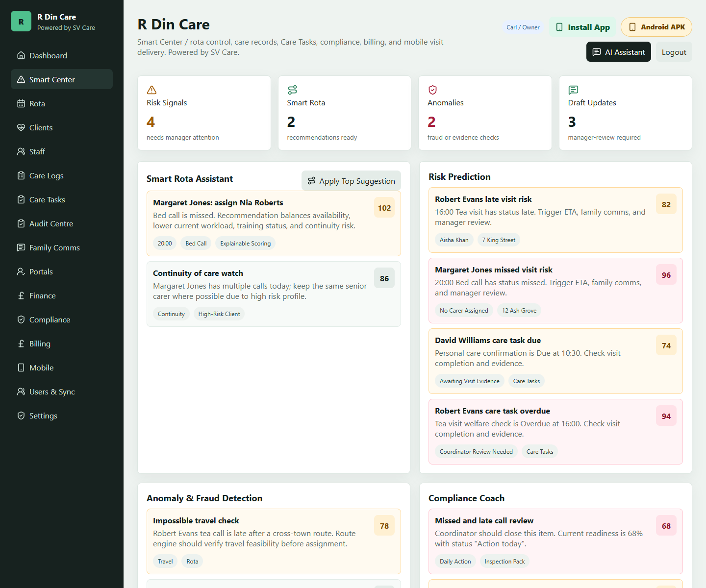Screen dimensions: 706x588
Task: Click the Coordinator Review Needed tag
Action: coord(476,452)
